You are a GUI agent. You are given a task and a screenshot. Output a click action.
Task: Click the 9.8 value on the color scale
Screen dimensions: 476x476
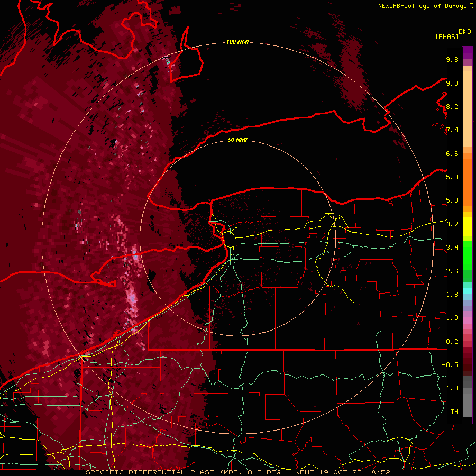(x=452, y=59)
